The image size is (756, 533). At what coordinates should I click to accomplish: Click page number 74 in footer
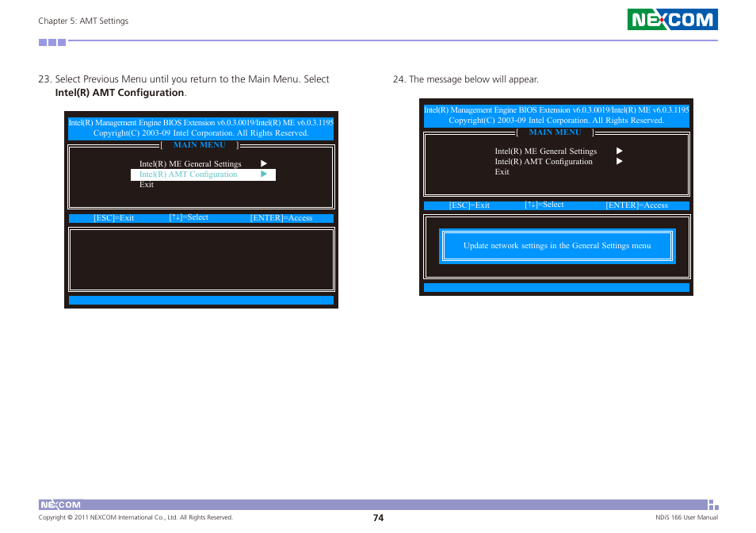[379, 518]
